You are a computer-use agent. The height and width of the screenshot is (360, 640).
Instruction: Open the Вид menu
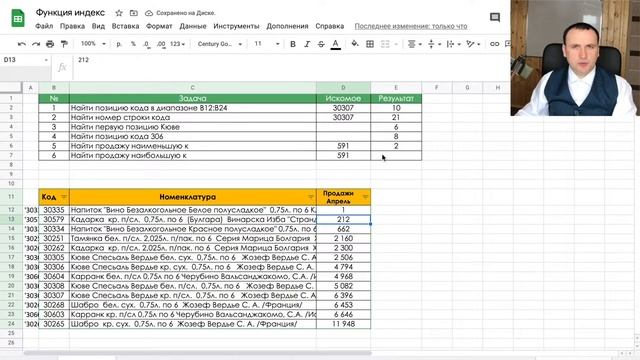(x=98, y=26)
